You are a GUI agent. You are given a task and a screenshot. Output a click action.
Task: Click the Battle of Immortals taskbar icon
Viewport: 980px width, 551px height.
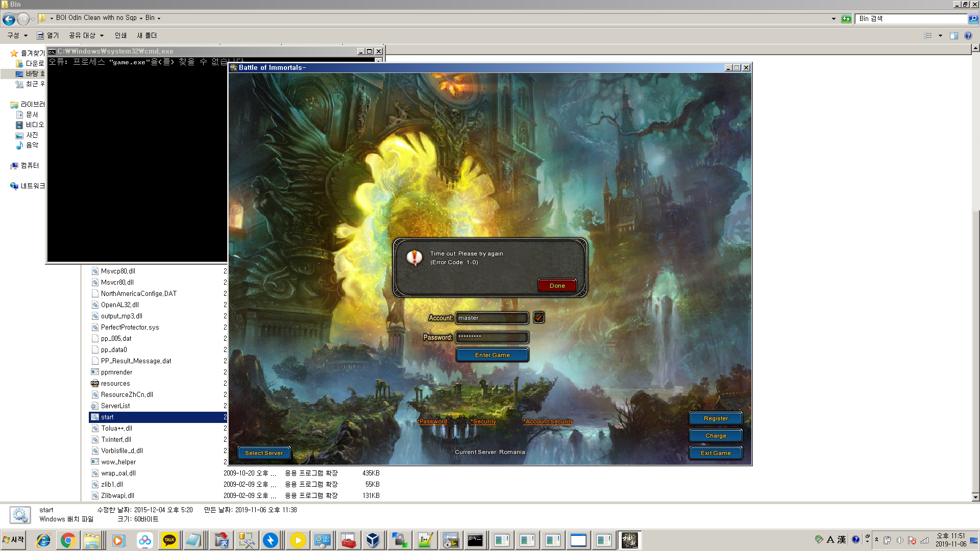pos(629,540)
